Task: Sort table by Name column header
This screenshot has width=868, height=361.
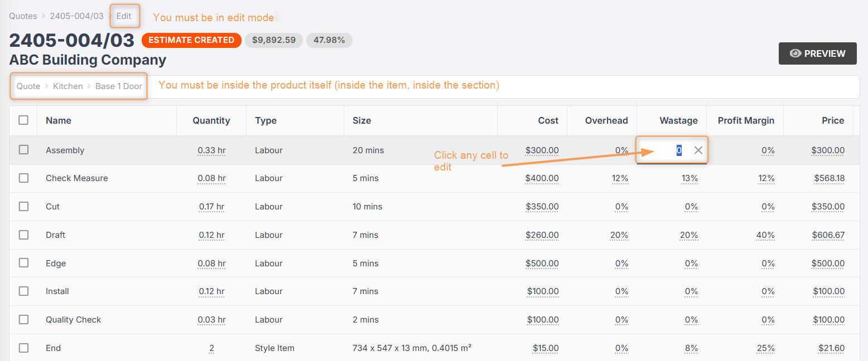Action: click(59, 120)
